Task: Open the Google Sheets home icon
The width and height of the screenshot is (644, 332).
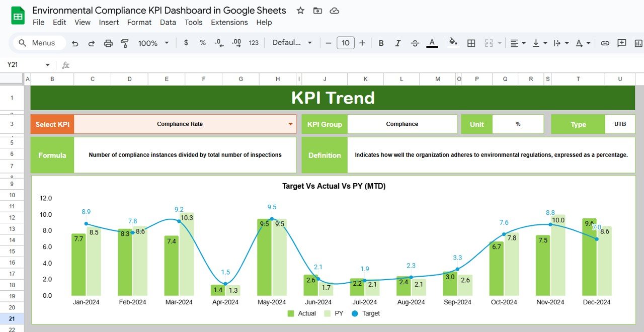Action: [x=18, y=16]
